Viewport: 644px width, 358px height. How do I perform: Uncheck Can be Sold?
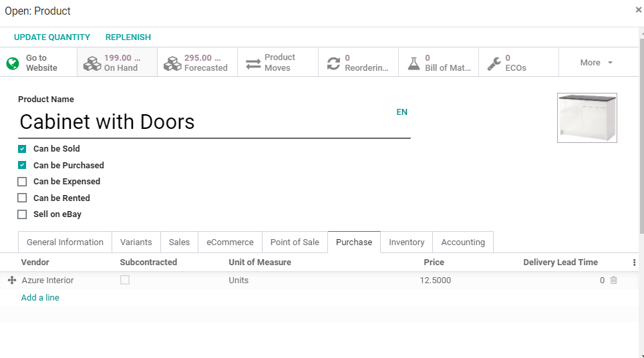(x=22, y=149)
